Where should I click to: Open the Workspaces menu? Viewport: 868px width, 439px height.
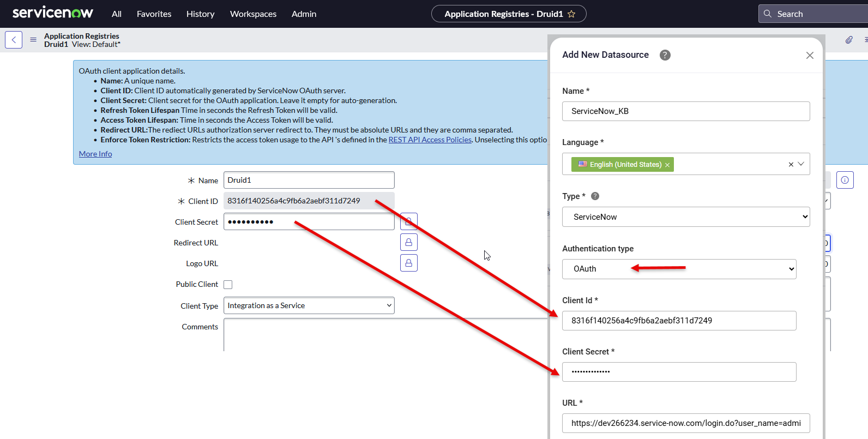(253, 14)
